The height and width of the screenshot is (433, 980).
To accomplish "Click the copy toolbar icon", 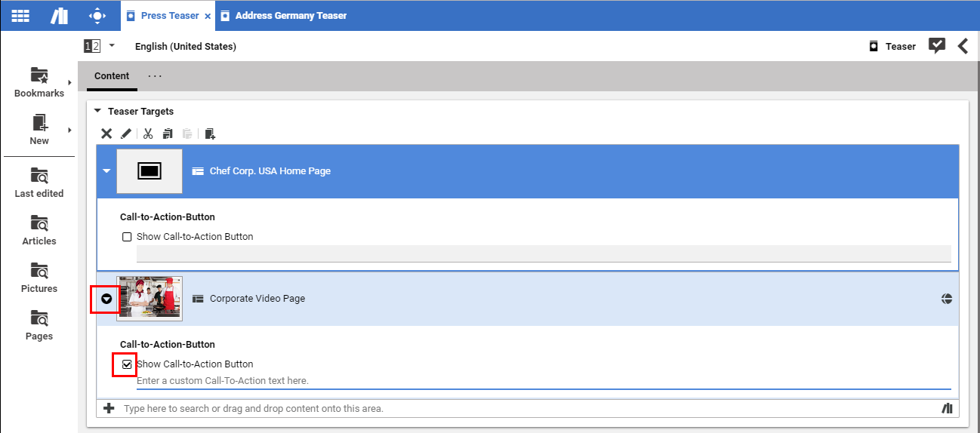I will 168,134.
